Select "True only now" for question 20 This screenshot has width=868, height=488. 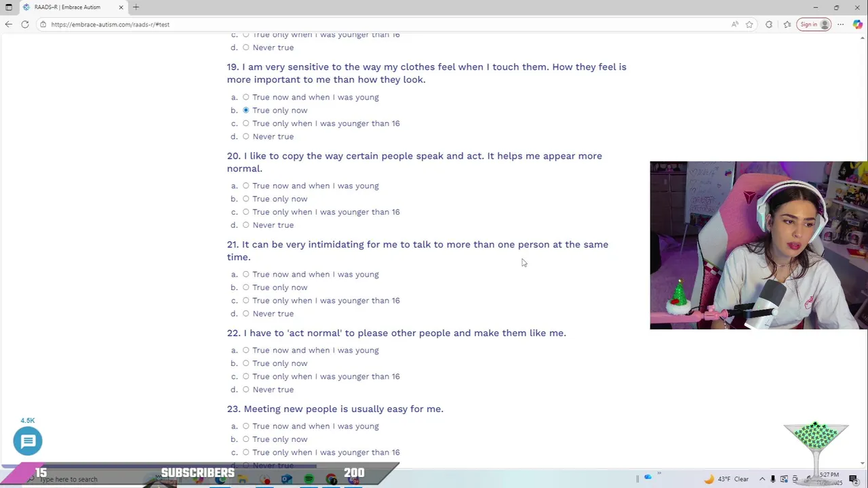click(246, 199)
